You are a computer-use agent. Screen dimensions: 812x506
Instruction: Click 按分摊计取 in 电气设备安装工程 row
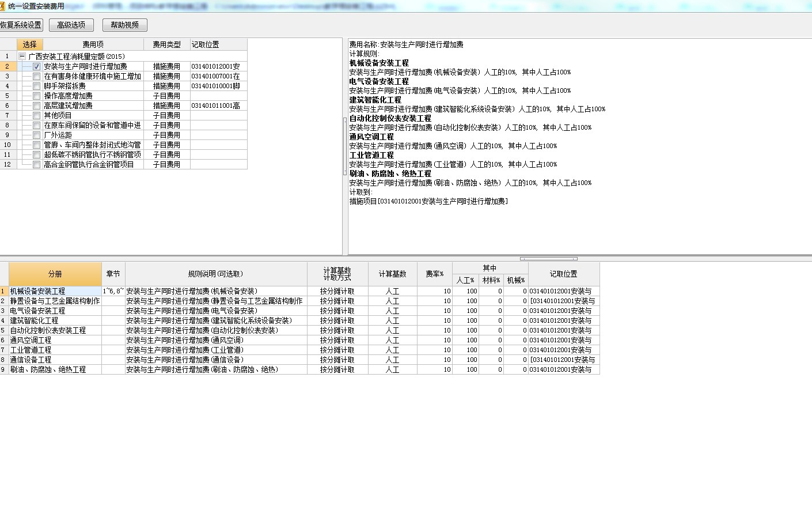click(337, 311)
